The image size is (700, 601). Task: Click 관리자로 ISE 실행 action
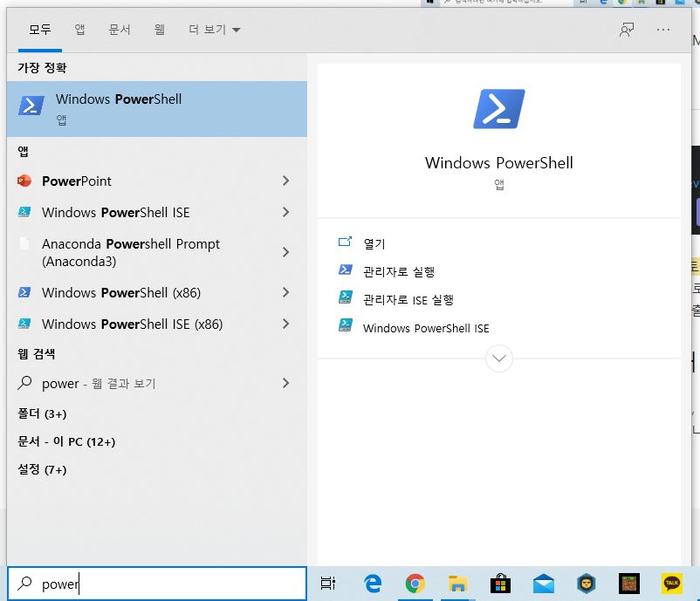[408, 300]
